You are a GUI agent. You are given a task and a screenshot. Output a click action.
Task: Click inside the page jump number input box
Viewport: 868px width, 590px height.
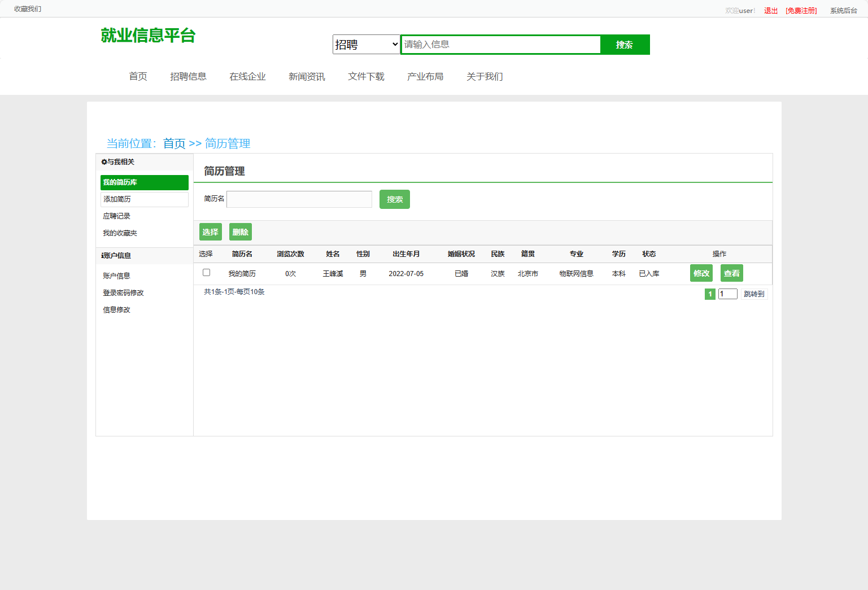[727, 294]
